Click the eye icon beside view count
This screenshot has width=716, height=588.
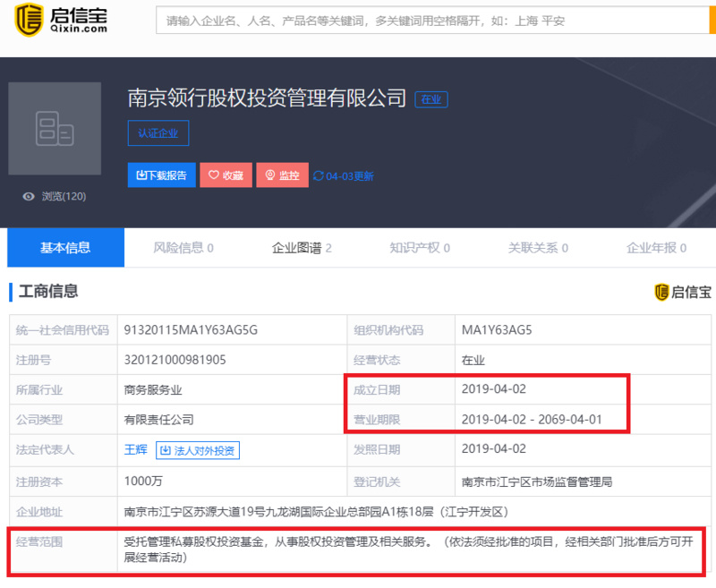pos(29,196)
